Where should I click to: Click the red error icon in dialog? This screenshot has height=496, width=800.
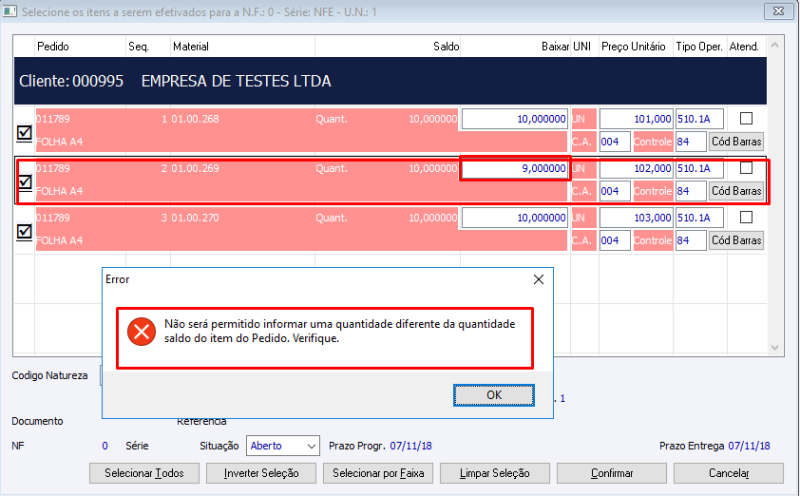coord(141,332)
